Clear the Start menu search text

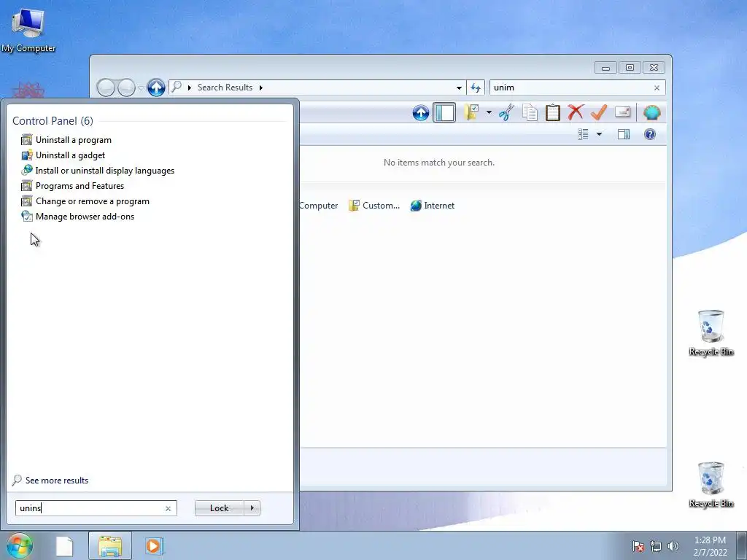pos(168,508)
